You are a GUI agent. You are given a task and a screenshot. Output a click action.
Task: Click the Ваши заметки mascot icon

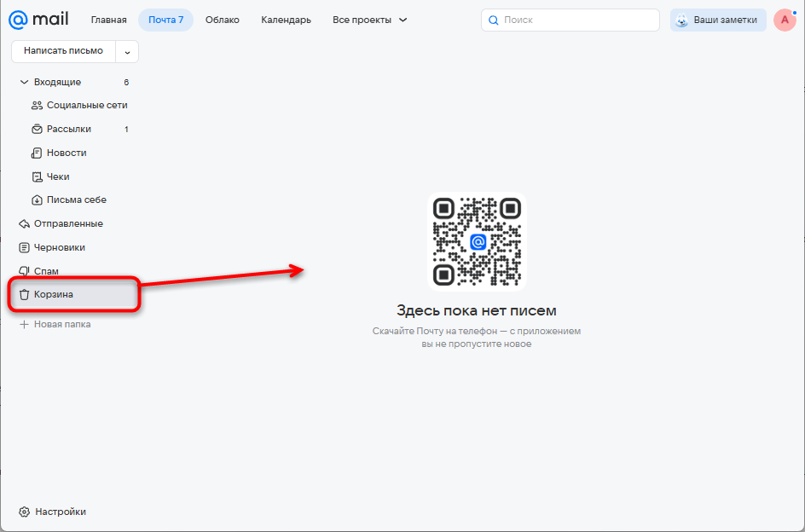point(682,20)
